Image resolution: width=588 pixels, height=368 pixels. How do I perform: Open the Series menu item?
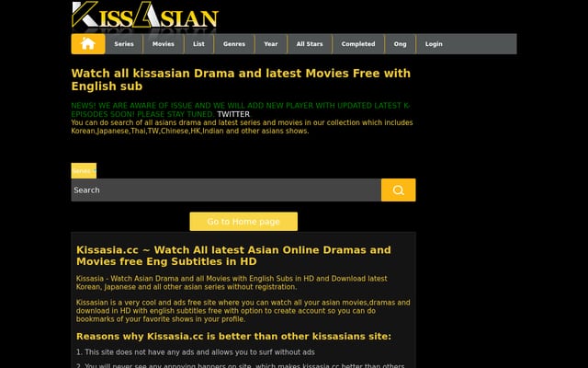[x=124, y=44]
